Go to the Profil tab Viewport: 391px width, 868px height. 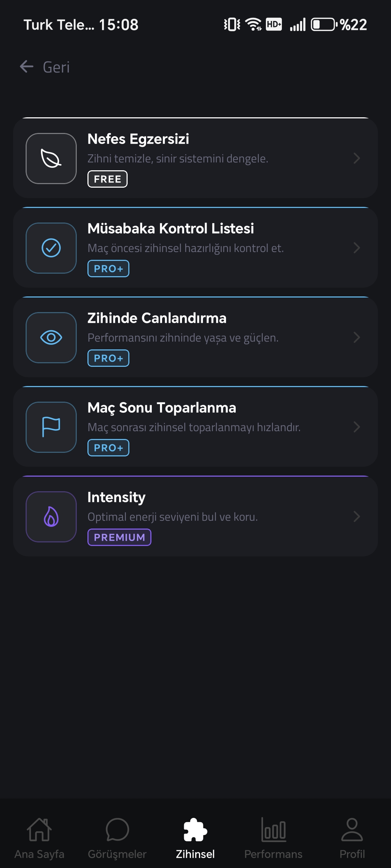coord(352,838)
